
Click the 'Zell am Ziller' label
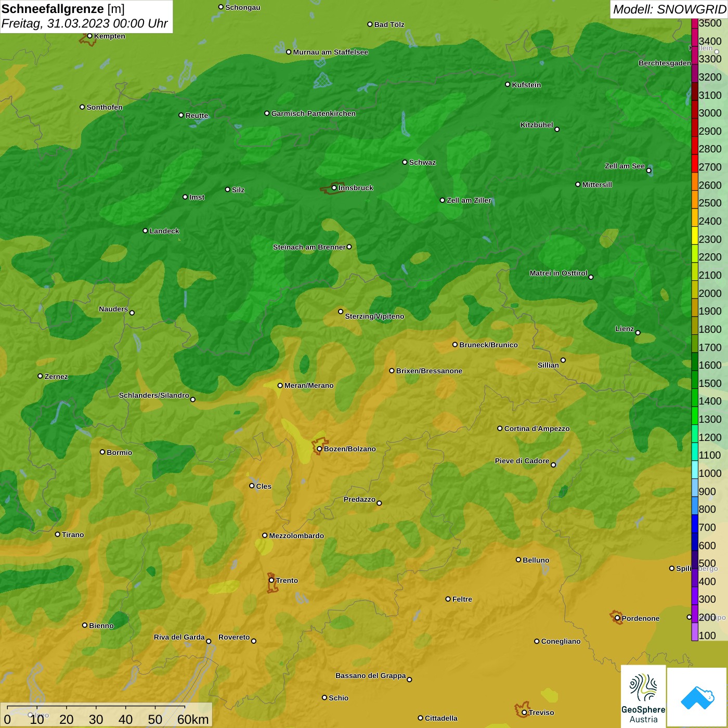469,200
